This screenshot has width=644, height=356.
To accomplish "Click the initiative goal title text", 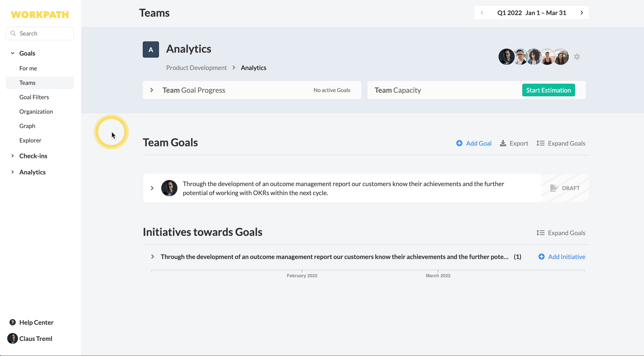I will 335,257.
